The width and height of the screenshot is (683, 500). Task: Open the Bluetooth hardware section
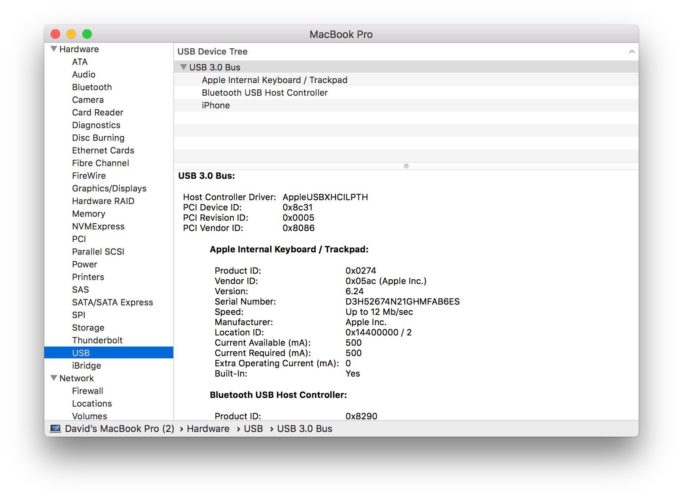pos(92,87)
